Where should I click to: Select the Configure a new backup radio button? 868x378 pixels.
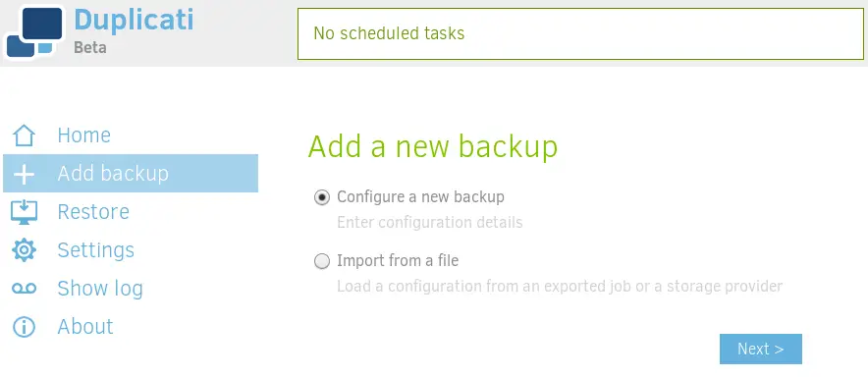322,197
